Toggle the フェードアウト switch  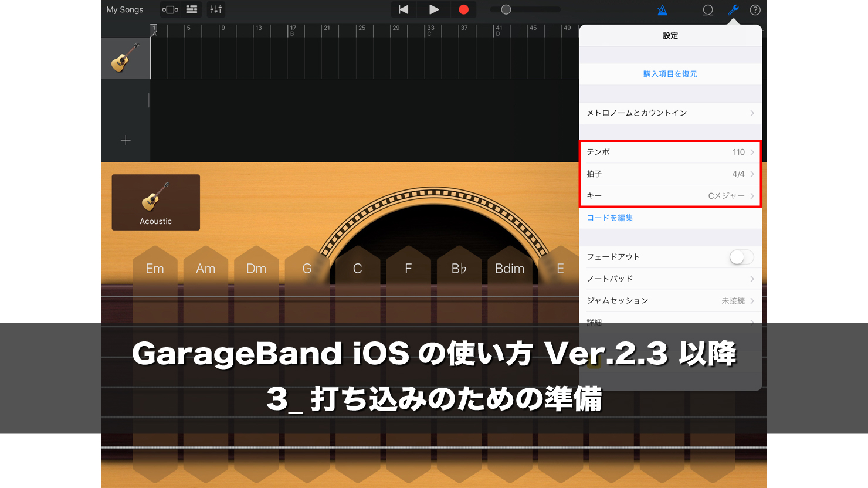[741, 257]
